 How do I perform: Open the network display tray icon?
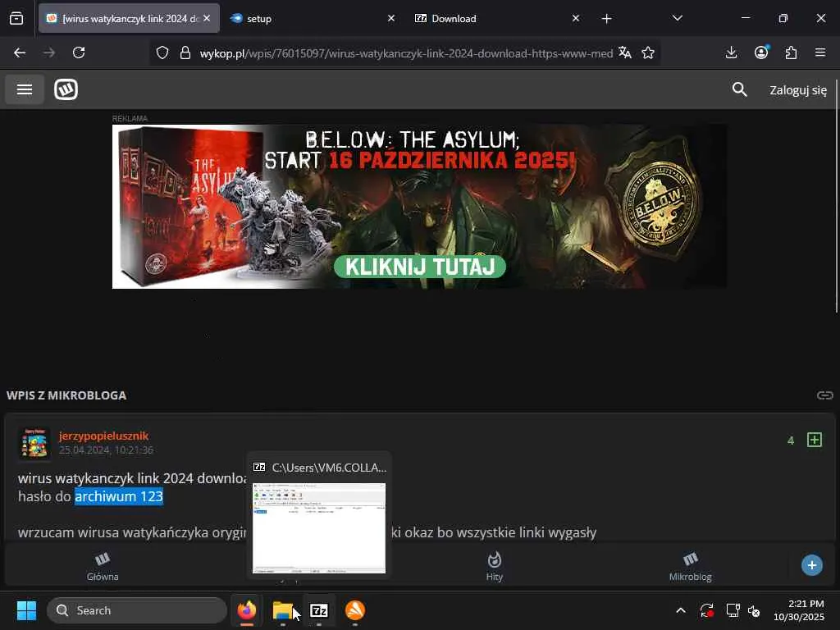tap(733, 610)
